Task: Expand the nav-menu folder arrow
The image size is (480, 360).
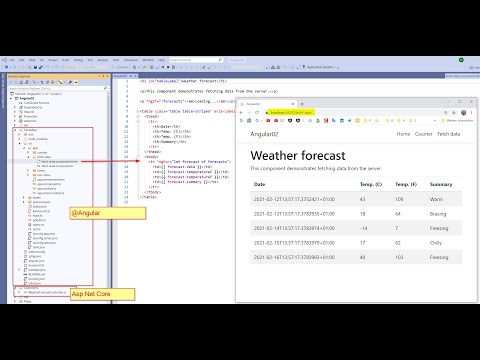Action: pyautogui.click(x=28, y=175)
